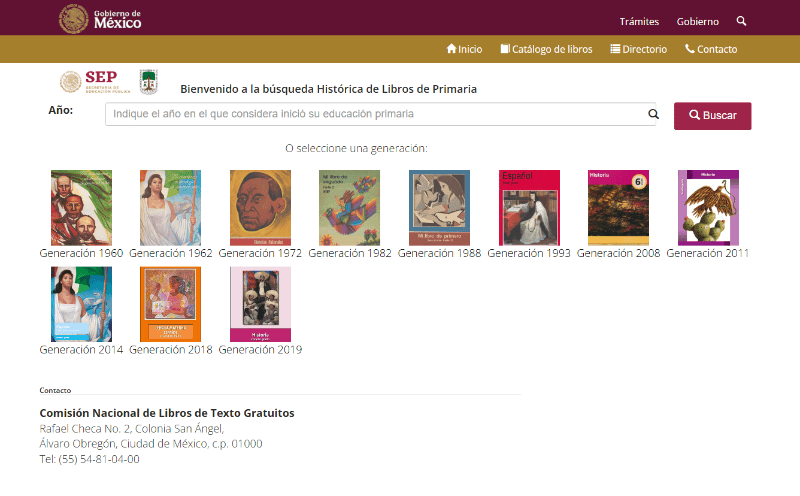Image resolution: width=800 pixels, height=496 pixels.
Task: Click the Tel: (55) 54-81-04-00 text
Action: 89,459
